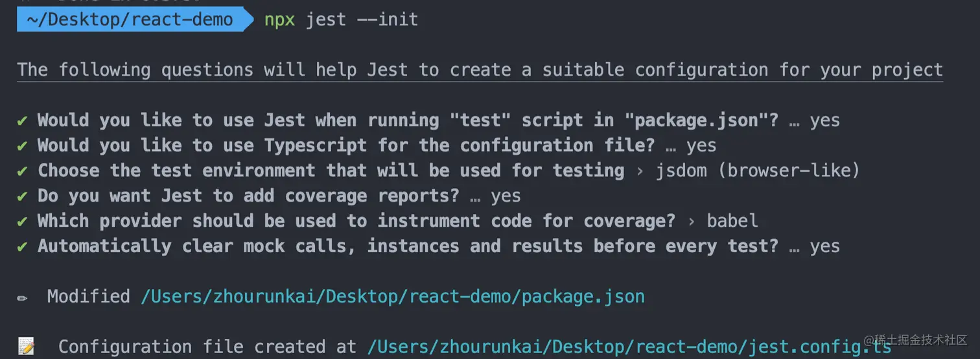Click the pencil icon beside Modified

pyautogui.click(x=23, y=298)
